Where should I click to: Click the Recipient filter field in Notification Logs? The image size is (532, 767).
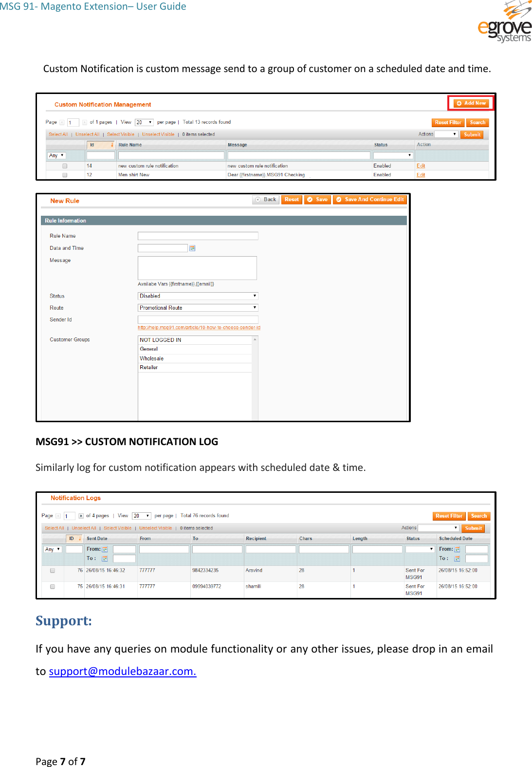(x=271, y=549)
